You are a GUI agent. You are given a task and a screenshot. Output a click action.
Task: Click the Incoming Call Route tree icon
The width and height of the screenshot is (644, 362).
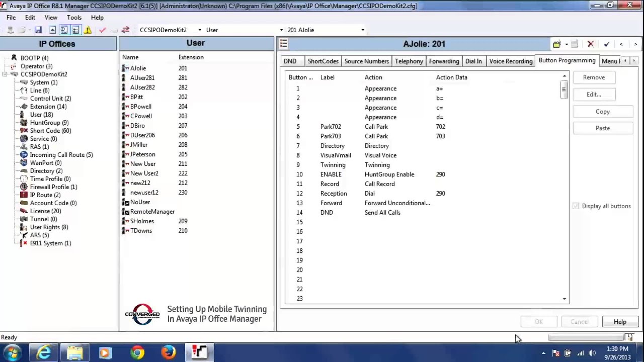click(24, 155)
